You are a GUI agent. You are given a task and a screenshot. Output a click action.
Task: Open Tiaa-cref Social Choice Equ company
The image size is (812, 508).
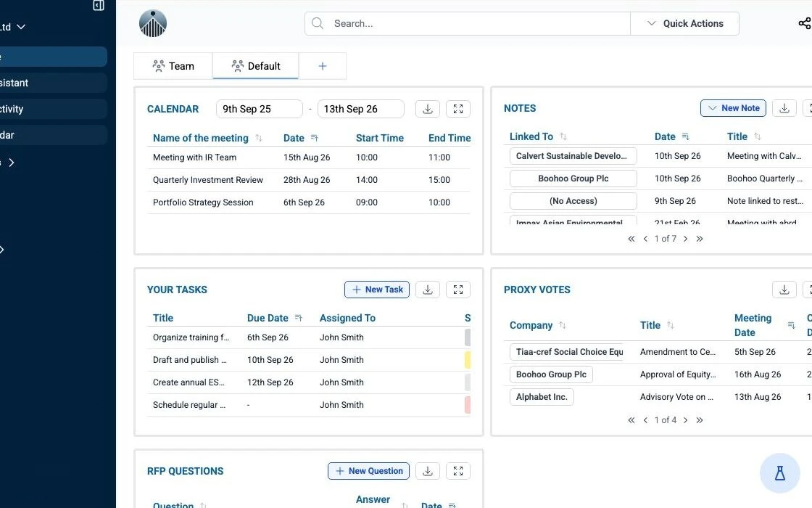click(566, 352)
